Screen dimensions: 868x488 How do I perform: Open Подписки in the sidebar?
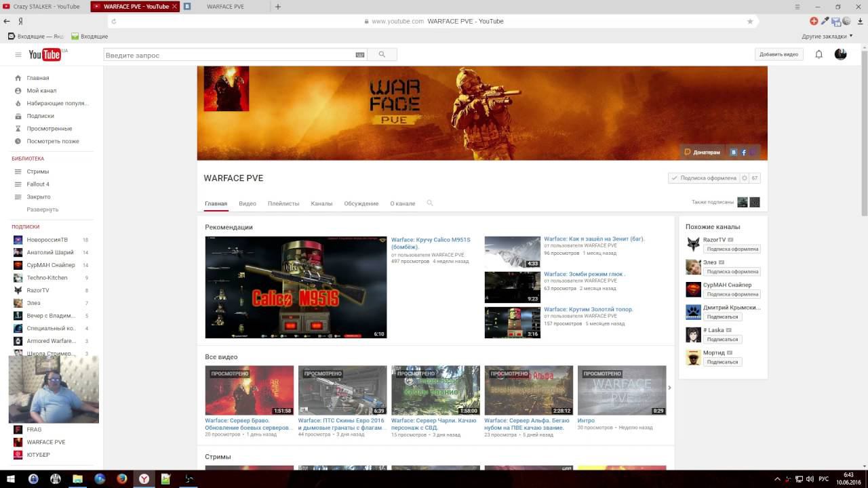click(40, 116)
